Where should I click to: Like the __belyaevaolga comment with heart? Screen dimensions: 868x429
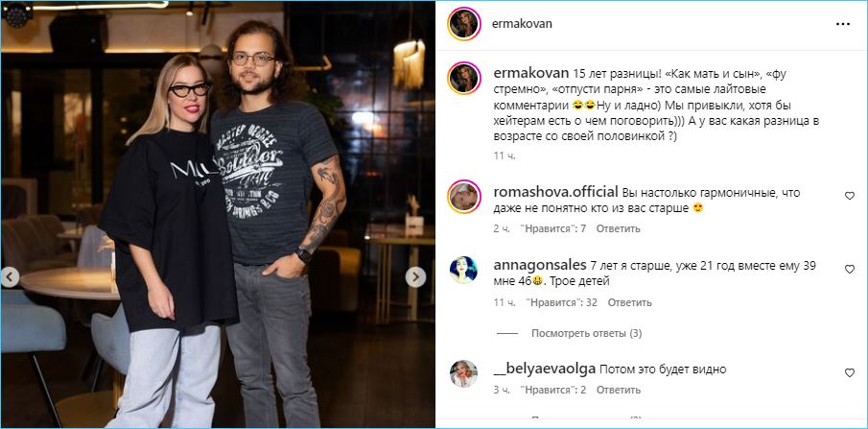[x=849, y=373]
